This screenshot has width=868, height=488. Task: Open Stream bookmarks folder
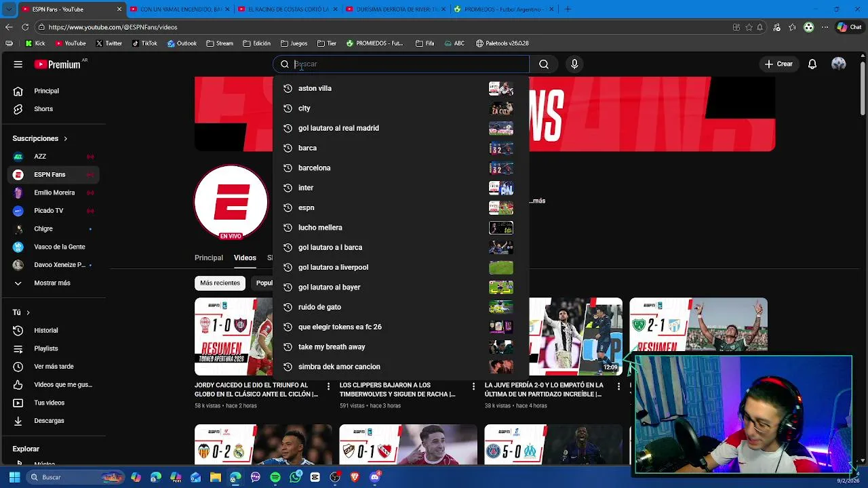click(x=220, y=43)
